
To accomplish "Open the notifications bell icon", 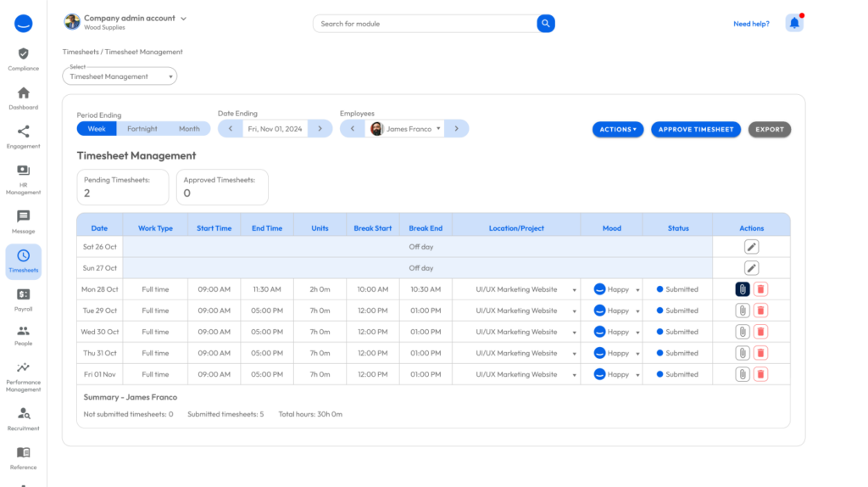I will tap(794, 24).
